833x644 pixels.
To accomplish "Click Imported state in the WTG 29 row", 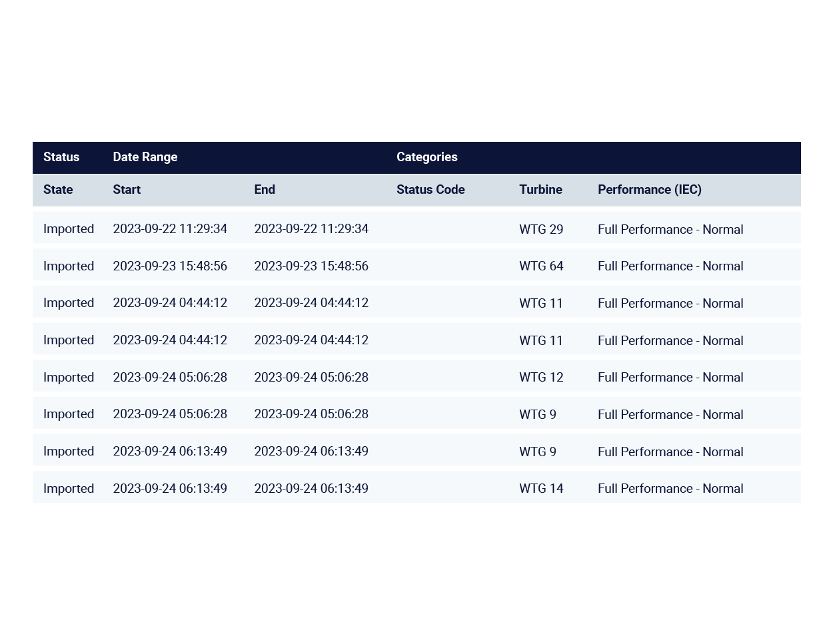I will tap(69, 229).
